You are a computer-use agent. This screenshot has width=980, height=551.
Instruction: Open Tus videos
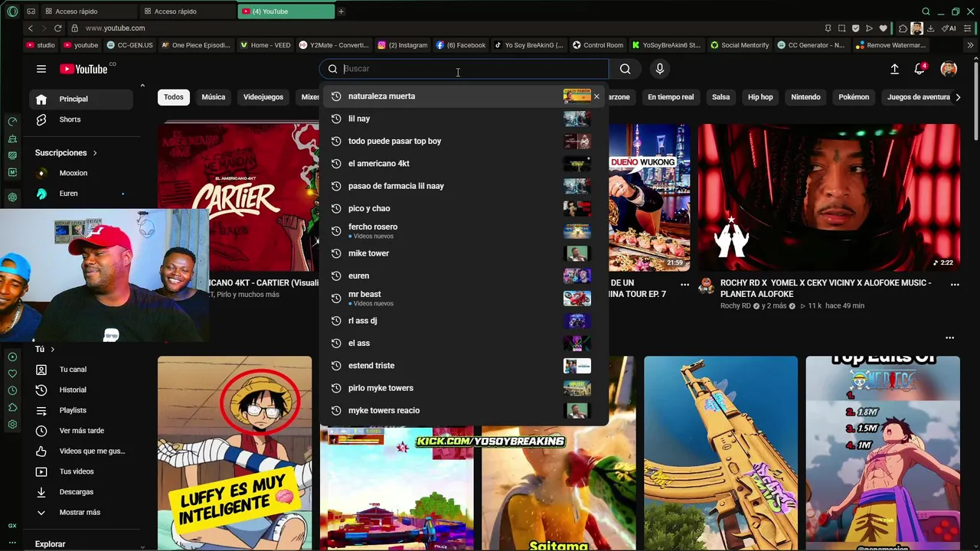(82, 471)
